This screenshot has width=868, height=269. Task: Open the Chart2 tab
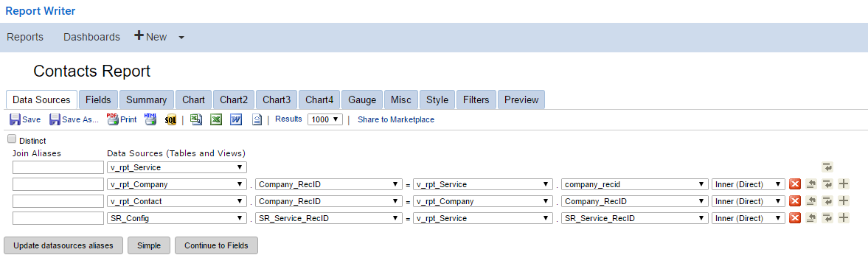tap(234, 99)
